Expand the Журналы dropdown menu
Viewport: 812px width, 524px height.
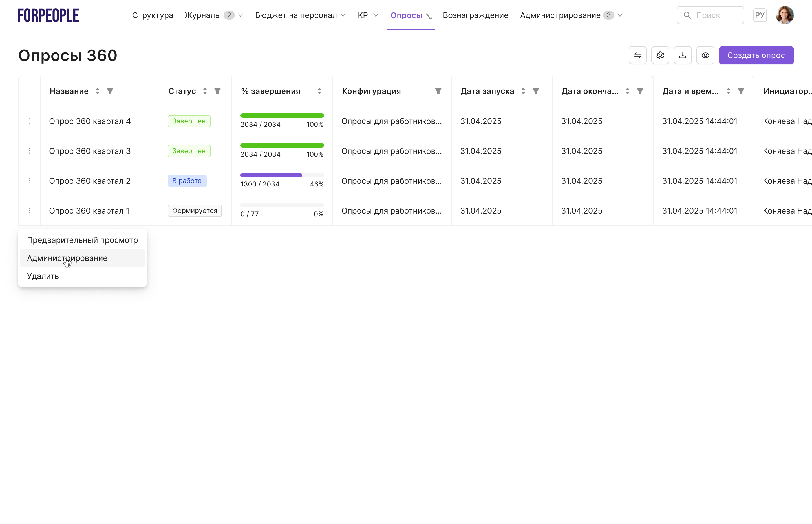point(213,15)
